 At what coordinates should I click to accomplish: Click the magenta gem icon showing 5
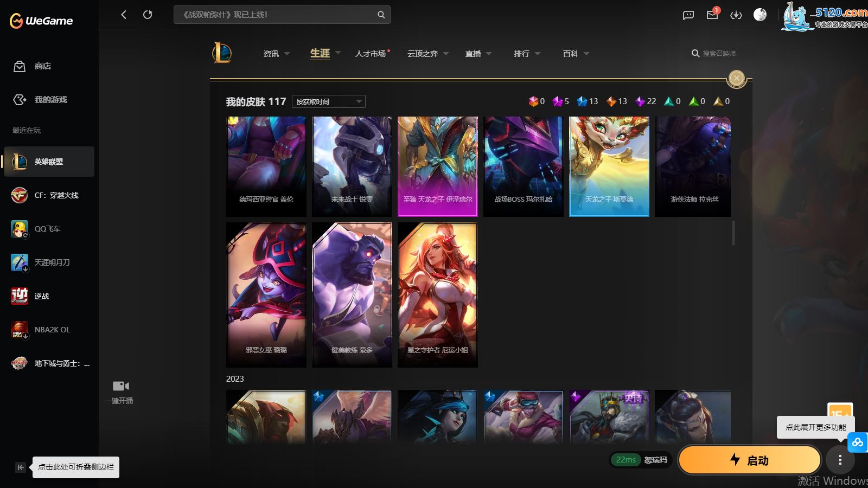click(x=557, y=101)
